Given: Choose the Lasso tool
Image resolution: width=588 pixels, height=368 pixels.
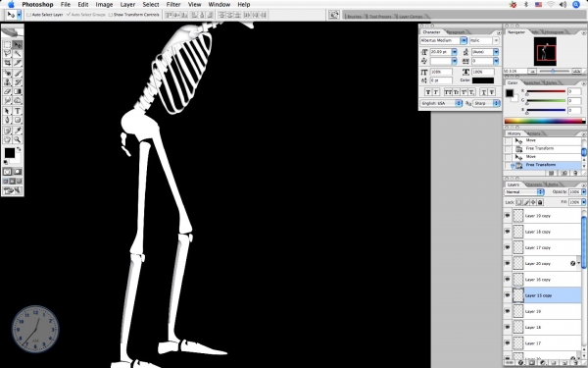Looking at the screenshot, I should (x=8, y=54).
